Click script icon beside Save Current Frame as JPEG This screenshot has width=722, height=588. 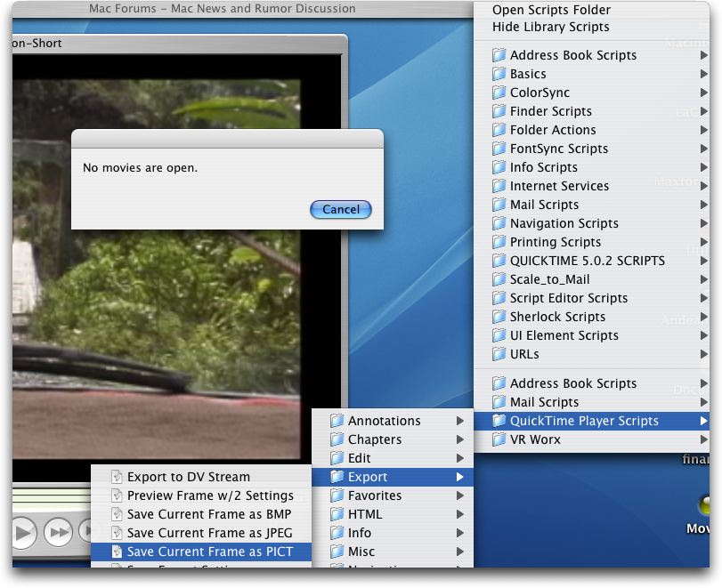pos(117,533)
